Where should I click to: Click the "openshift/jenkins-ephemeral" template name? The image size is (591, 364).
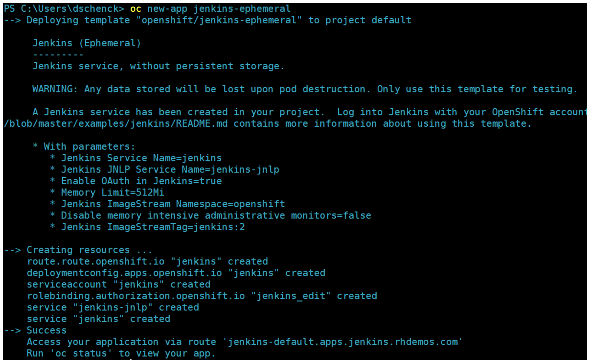[x=219, y=20]
